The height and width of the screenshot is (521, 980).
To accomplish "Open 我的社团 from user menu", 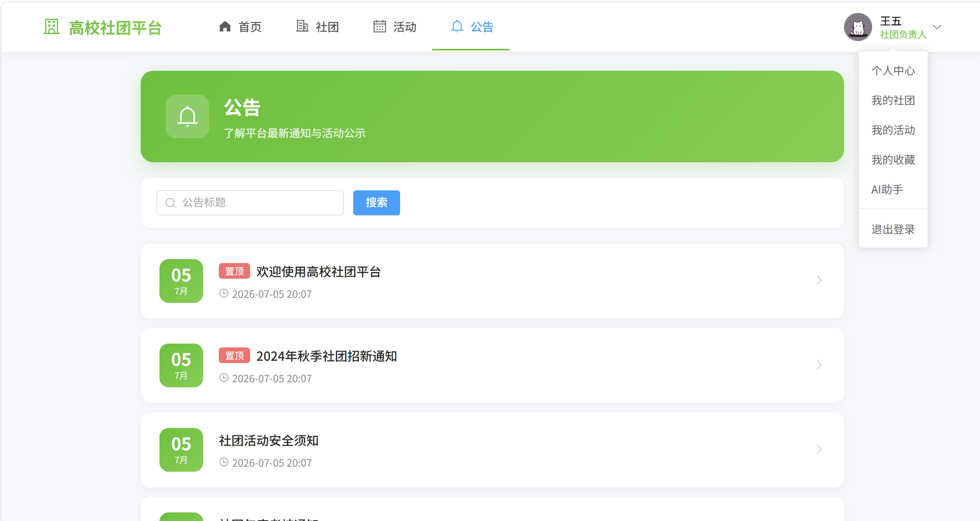I will coord(893,100).
